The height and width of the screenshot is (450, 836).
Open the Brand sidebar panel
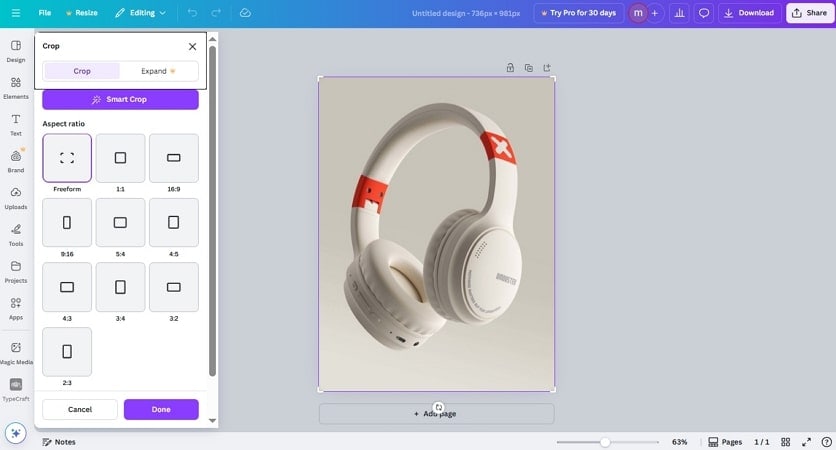pyautogui.click(x=16, y=162)
